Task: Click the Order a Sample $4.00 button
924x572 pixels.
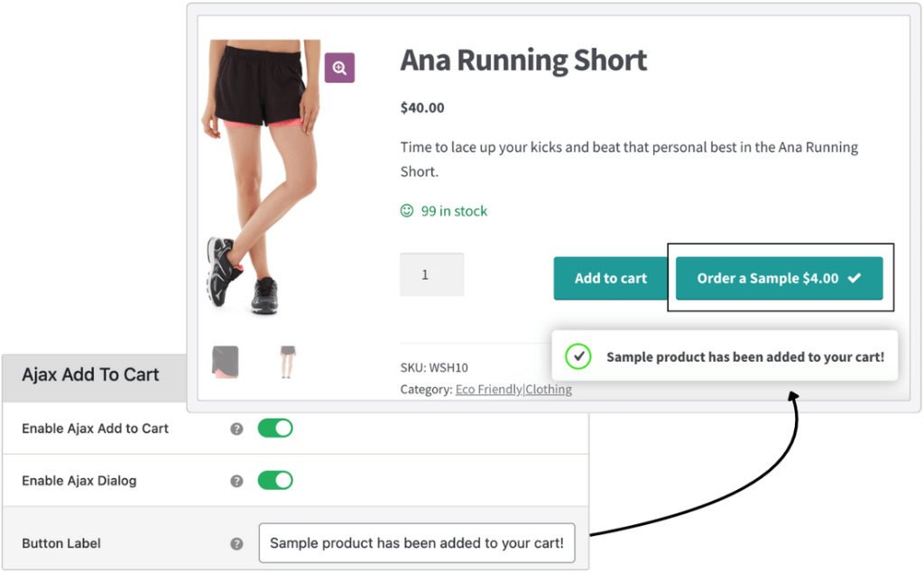Action: [x=779, y=278]
